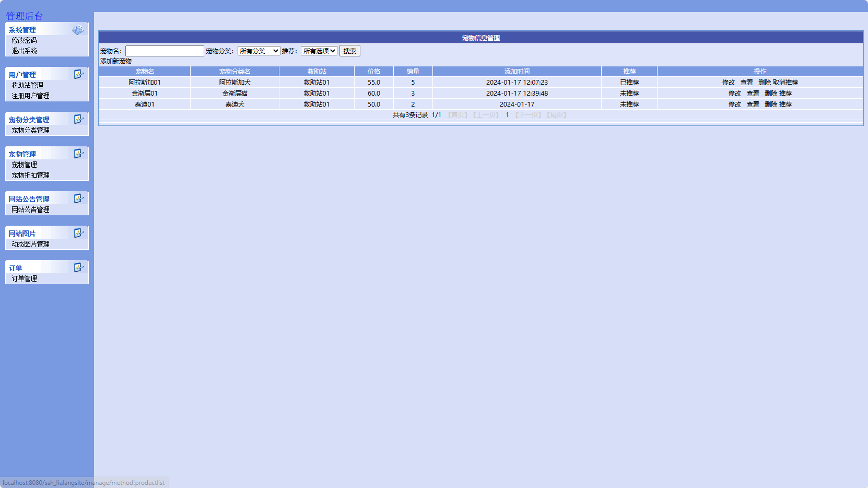Click the 已推荐 status cell

pyautogui.click(x=629, y=83)
